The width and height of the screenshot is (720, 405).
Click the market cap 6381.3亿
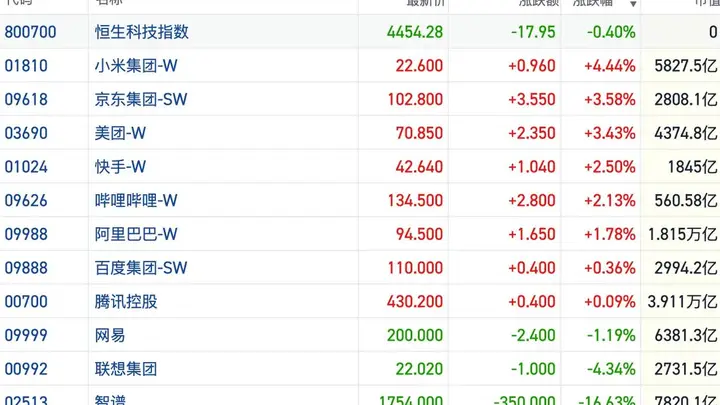click(x=686, y=335)
